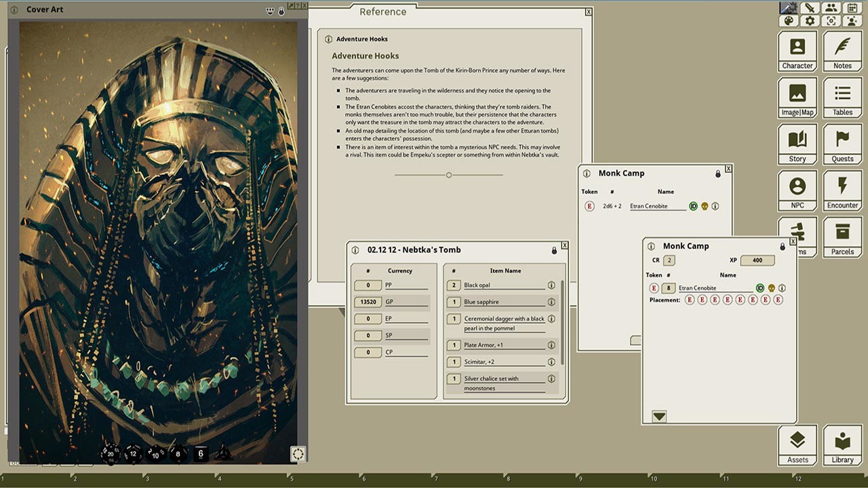Open Library from the sidebar
The height and width of the screenshot is (488, 868).
pyautogui.click(x=842, y=445)
